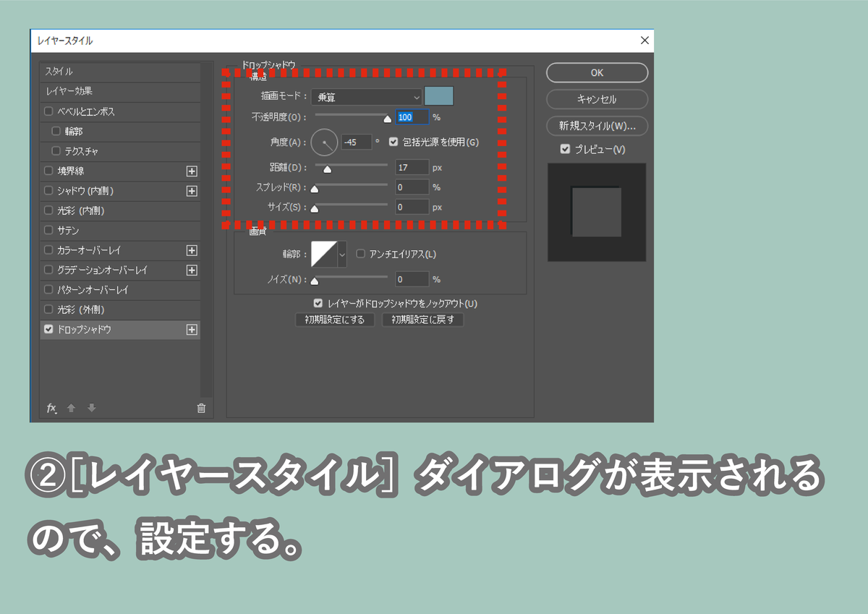Enable the カラーオーバーレイ checkbox

48,250
